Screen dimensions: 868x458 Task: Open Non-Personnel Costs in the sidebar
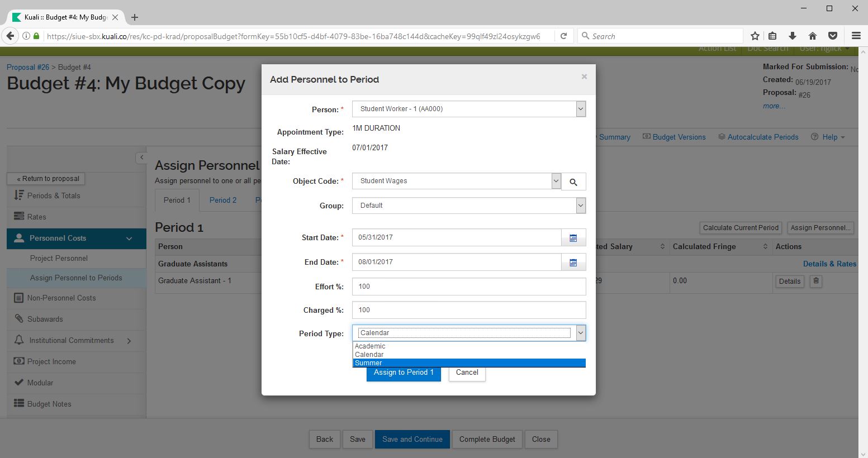pyautogui.click(x=61, y=298)
